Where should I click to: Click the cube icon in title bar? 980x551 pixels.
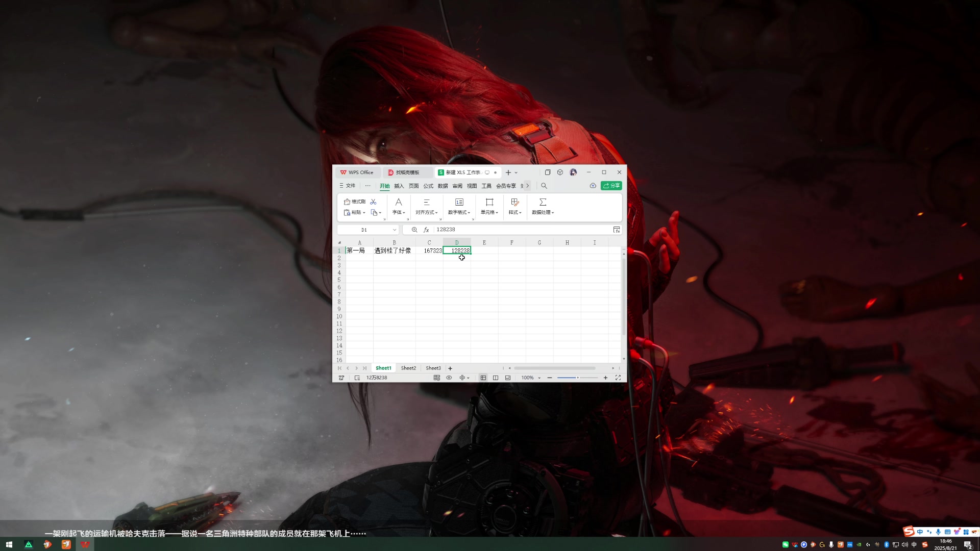click(560, 172)
